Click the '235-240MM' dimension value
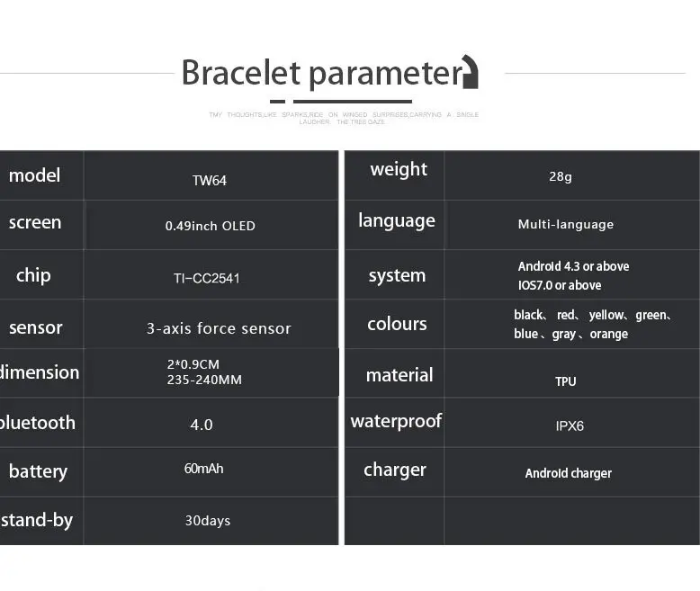Viewport: 700px width, 591px height. click(x=204, y=380)
